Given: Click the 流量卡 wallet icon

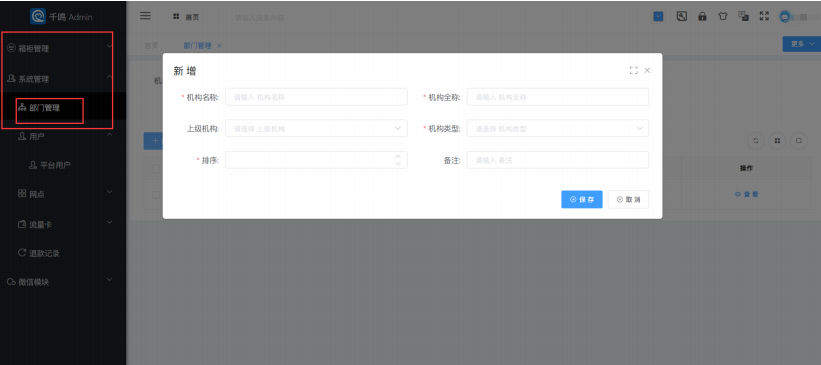Looking at the screenshot, I should click(22, 224).
